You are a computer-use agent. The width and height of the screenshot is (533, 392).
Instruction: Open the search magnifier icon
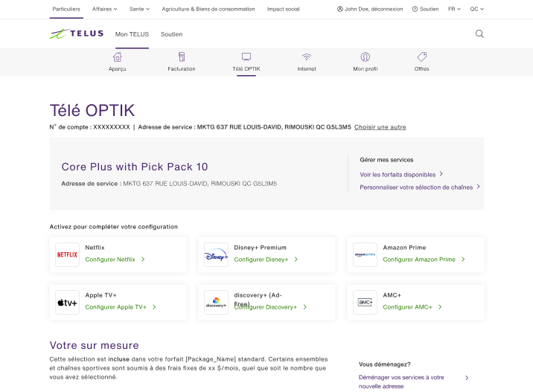[479, 33]
